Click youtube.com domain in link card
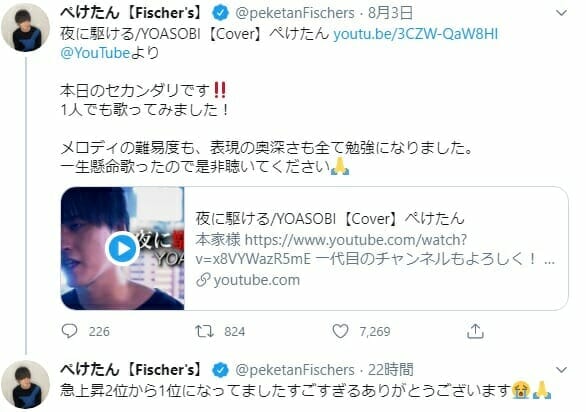This screenshot has height=412, width=586. point(257,280)
